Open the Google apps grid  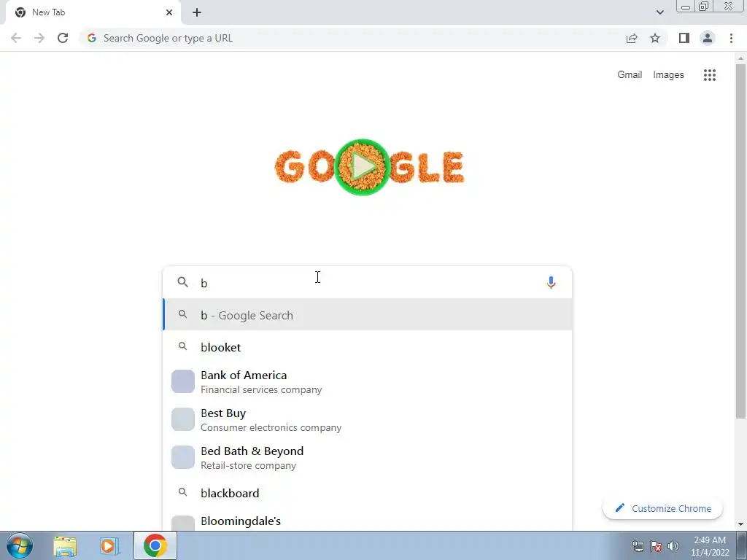[x=710, y=75]
